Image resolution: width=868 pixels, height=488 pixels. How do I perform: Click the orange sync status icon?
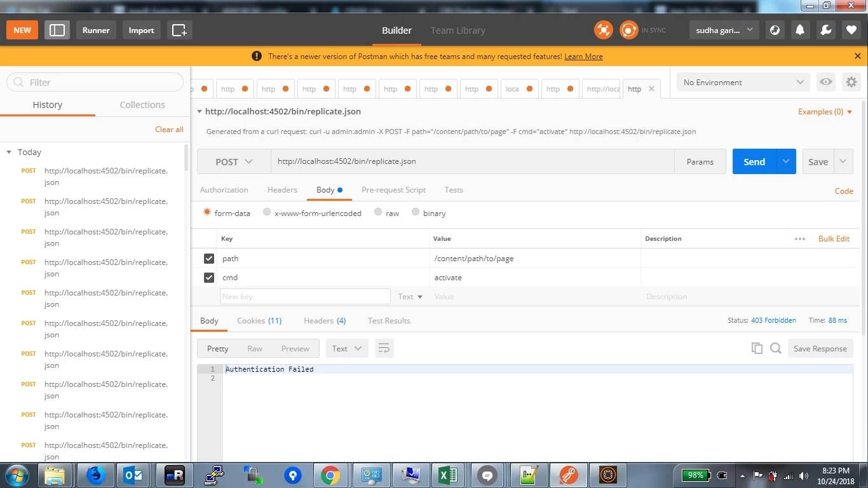[628, 30]
